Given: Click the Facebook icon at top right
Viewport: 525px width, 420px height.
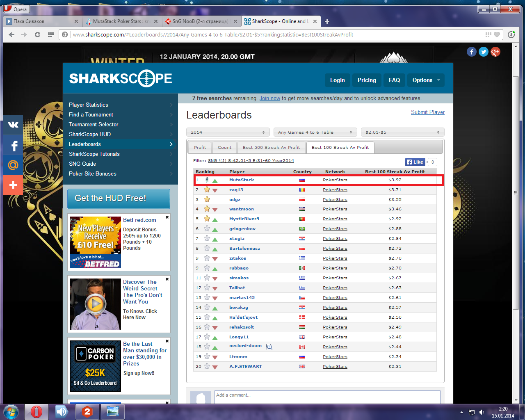Looking at the screenshot, I should [x=472, y=52].
